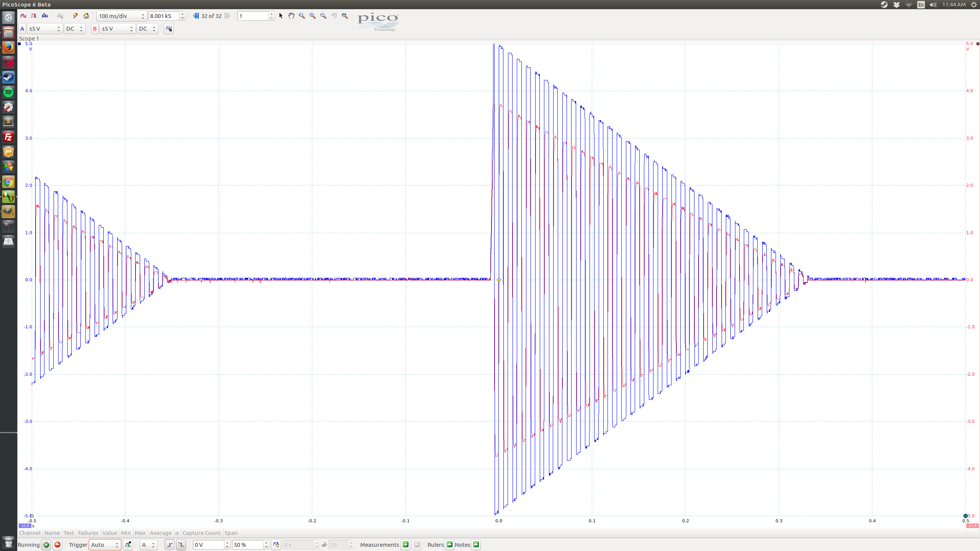Screen dimensions: 980x551
Task: Open channel A ±5 V range dropdown
Action: click(44, 29)
